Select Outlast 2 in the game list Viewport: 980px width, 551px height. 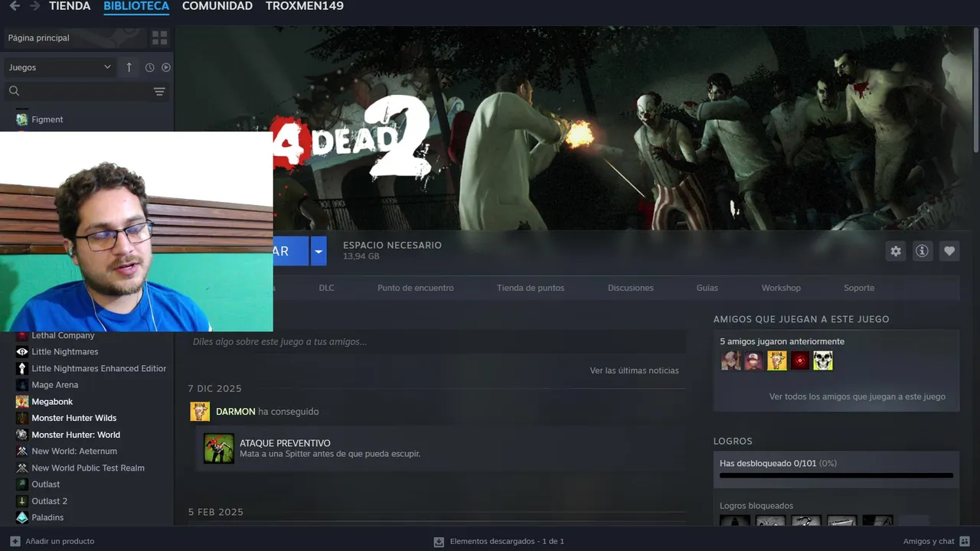[50, 501]
